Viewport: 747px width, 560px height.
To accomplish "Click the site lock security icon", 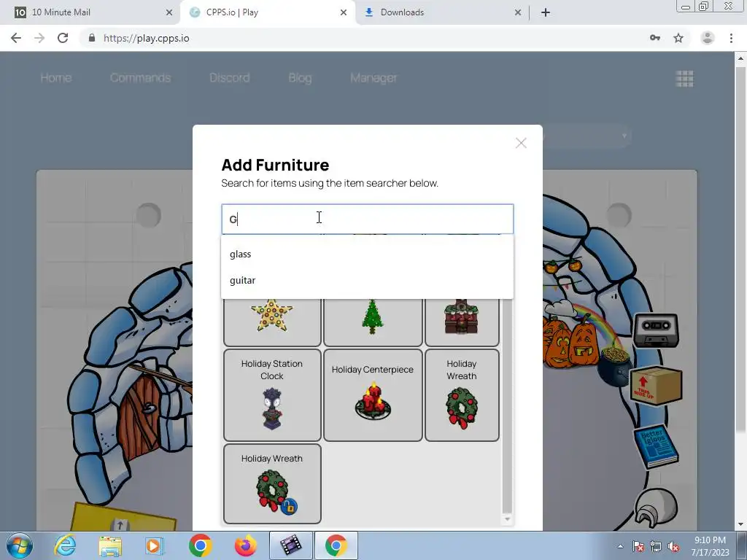I will 92,38.
